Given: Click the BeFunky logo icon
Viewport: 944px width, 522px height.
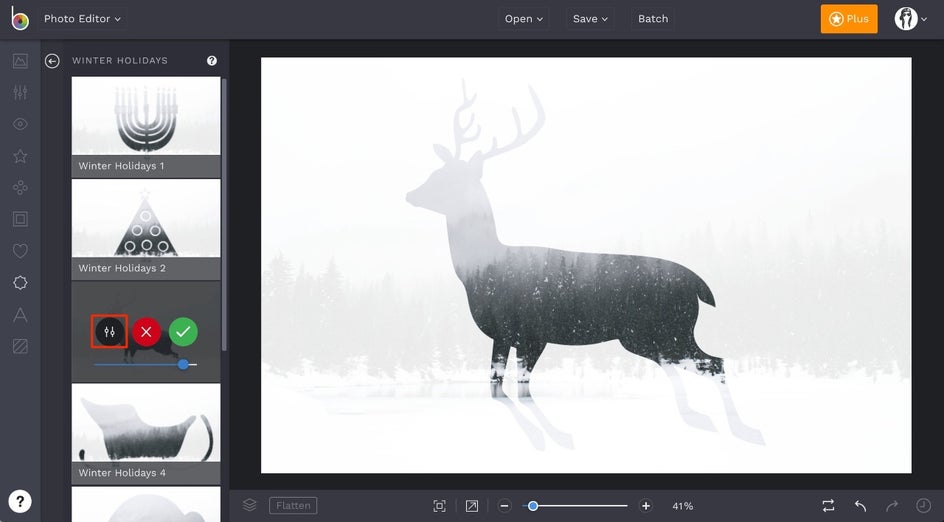Looking at the screenshot, I should coord(20,19).
